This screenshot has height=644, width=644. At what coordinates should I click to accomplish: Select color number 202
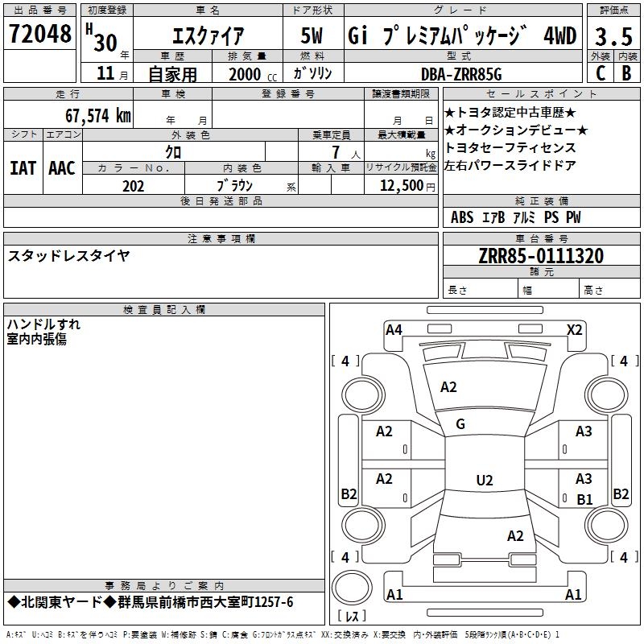[x=133, y=186]
